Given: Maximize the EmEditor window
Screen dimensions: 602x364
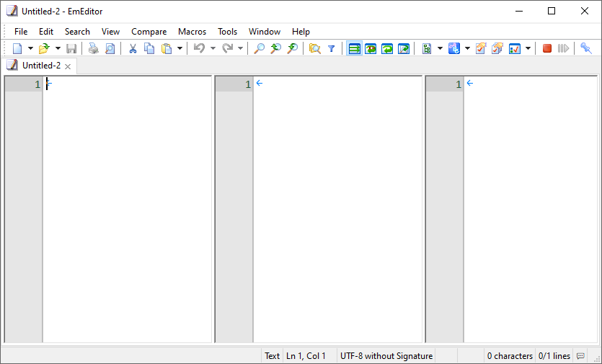Looking at the screenshot, I should (x=552, y=11).
